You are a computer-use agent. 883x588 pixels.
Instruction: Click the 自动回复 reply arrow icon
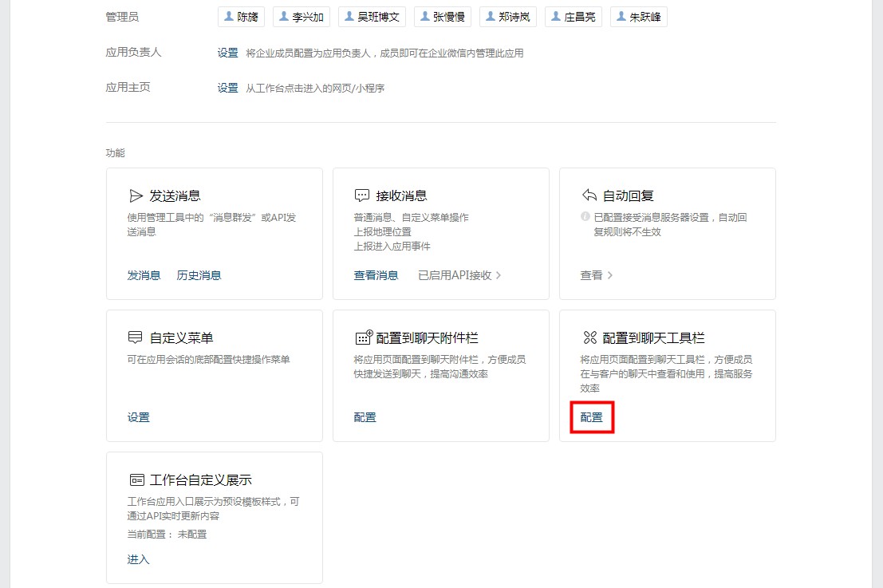pyautogui.click(x=589, y=195)
